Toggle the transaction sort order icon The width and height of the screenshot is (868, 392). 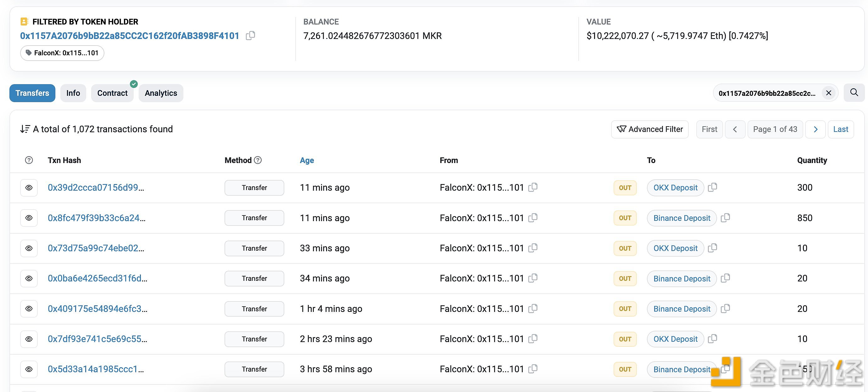(25, 129)
